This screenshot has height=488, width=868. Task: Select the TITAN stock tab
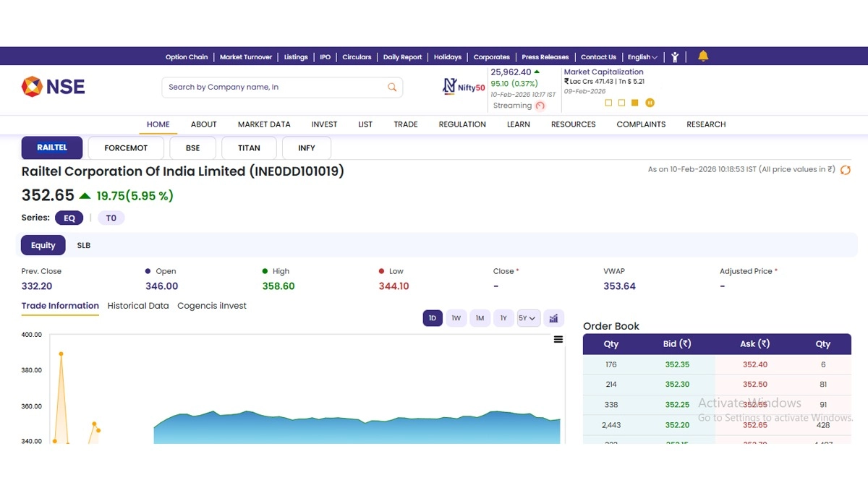pos(249,147)
